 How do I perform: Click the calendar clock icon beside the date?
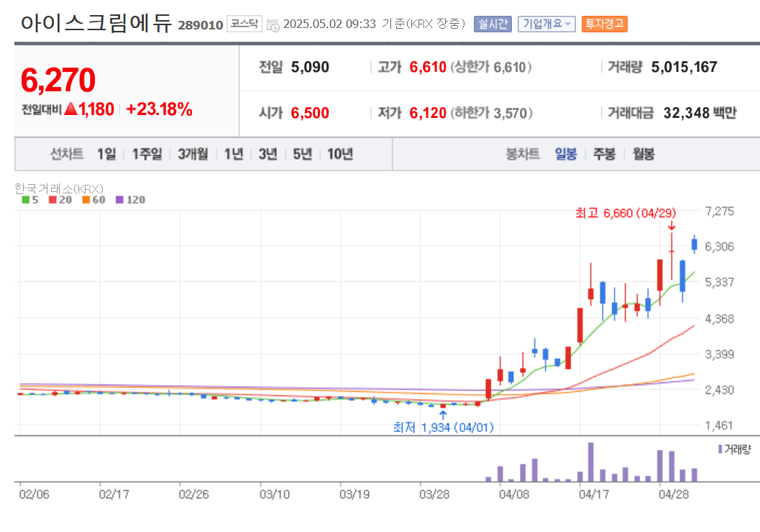[273, 24]
